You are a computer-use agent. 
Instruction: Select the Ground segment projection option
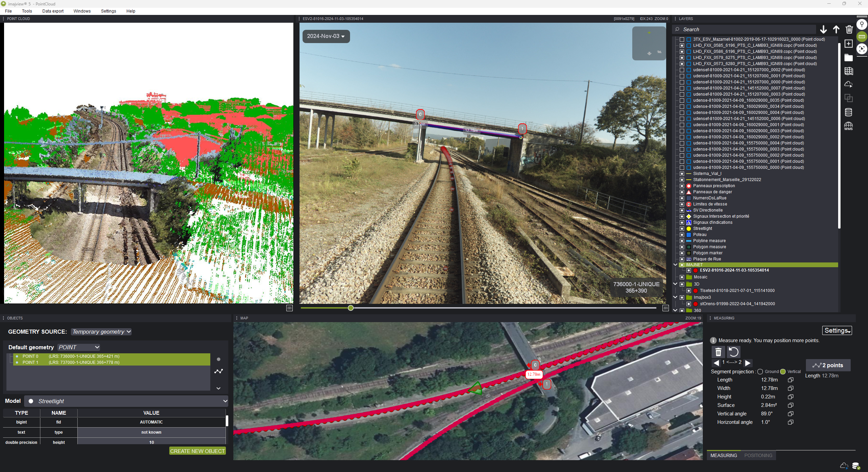pos(760,372)
